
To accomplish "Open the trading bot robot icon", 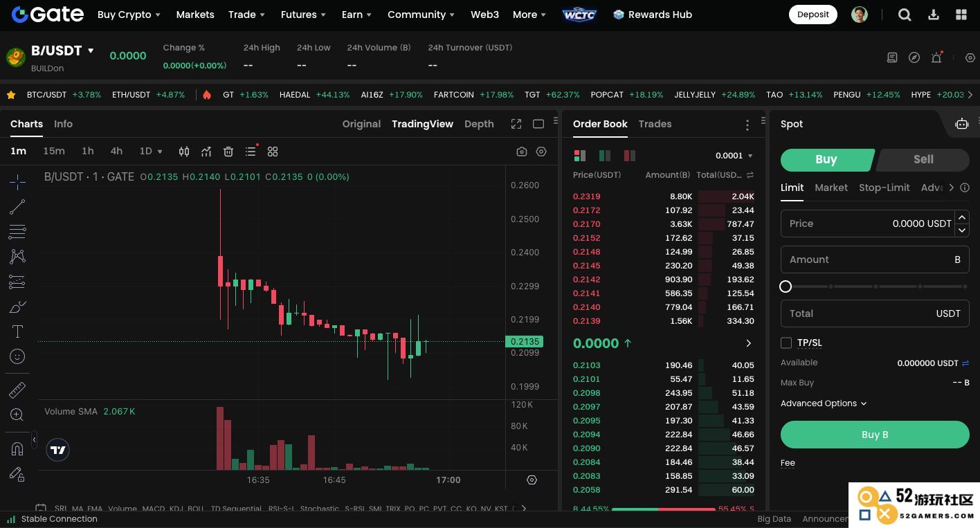I will [x=962, y=124].
